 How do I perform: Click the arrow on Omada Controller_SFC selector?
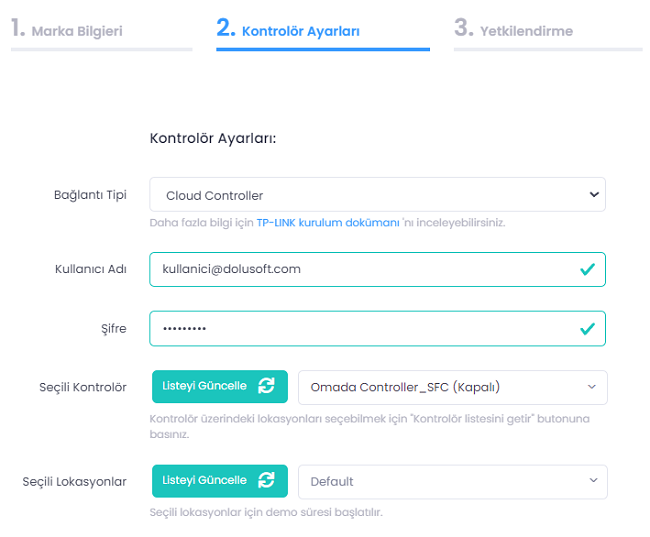592,387
